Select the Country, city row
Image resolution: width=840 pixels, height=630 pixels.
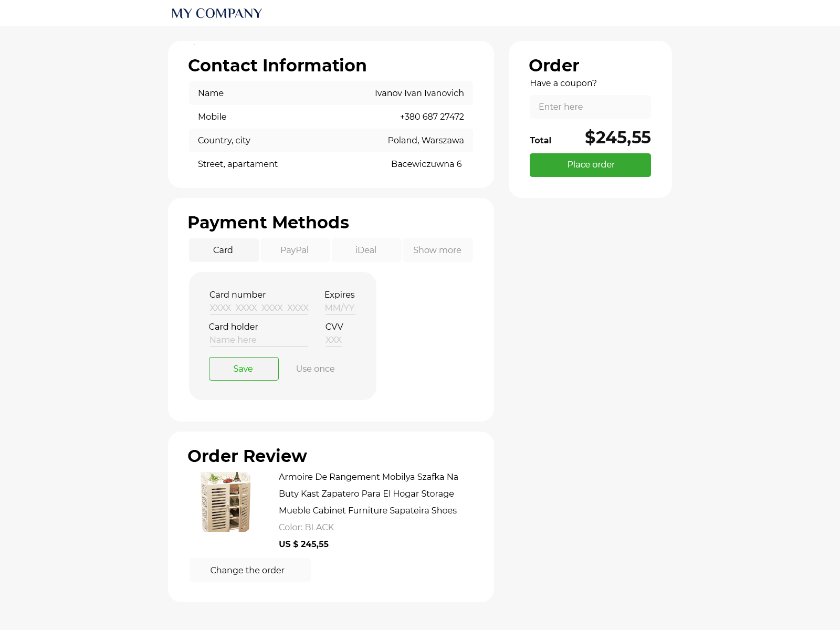(x=331, y=140)
